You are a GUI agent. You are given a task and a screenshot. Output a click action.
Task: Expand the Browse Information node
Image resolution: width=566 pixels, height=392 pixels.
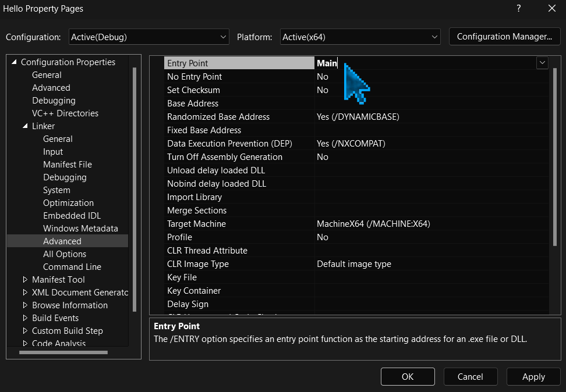pyautogui.click(x=25, y=305)
